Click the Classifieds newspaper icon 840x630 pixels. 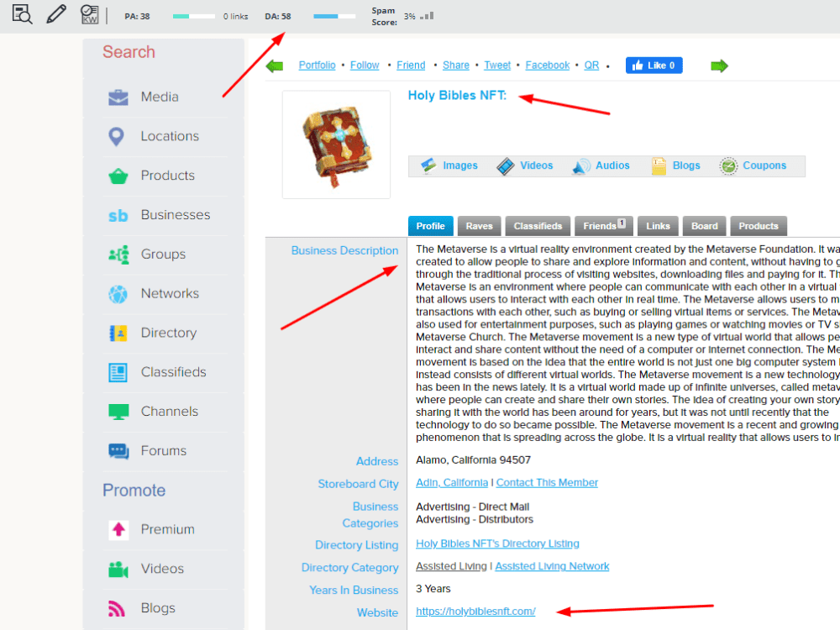tap(118, 372)
